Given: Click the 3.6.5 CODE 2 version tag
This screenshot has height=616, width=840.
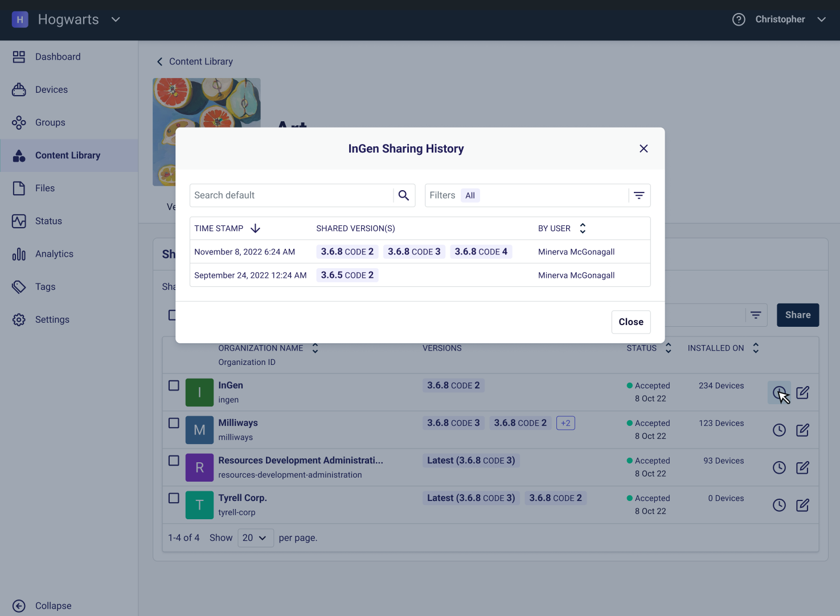Looking at the screenshot, I should [347, 275].
